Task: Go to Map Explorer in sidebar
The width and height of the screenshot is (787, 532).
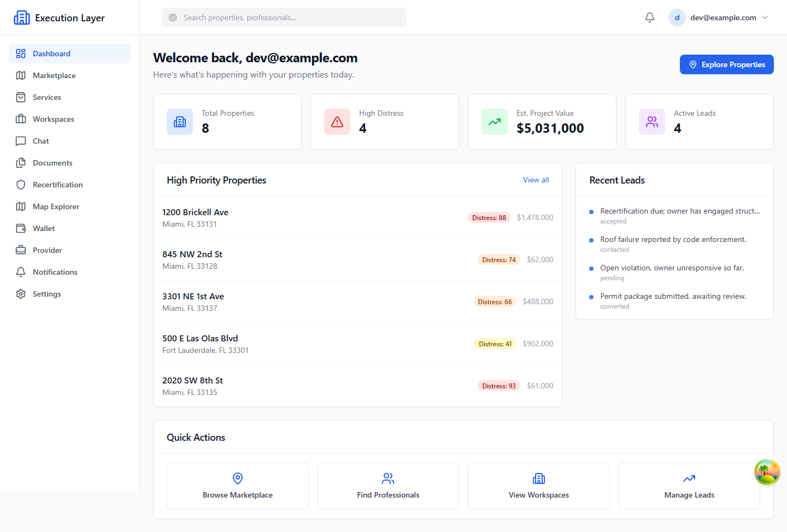Action: (x=69, y=206)
